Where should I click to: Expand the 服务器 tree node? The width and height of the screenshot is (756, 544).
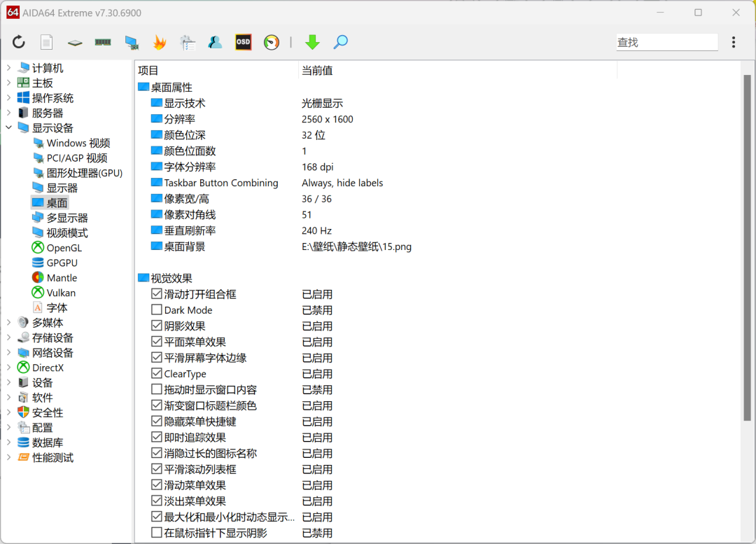[x=8, y=113]
